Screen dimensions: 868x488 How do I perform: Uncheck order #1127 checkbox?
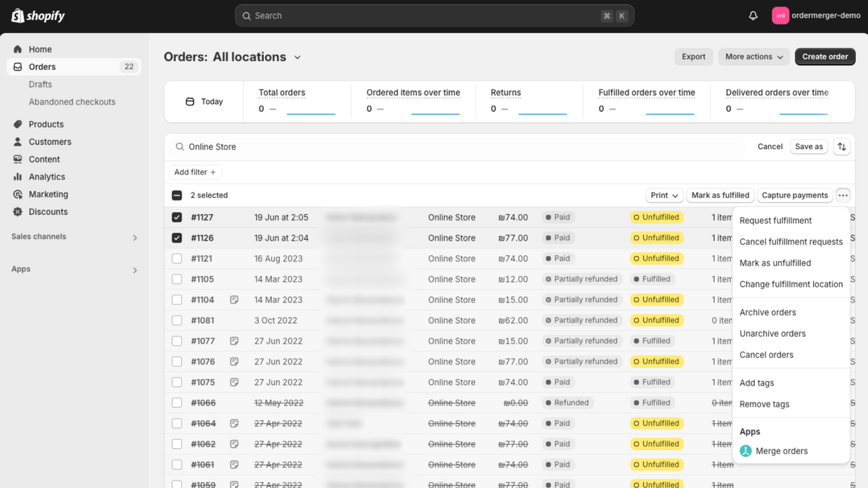click(x=177, y=218)
